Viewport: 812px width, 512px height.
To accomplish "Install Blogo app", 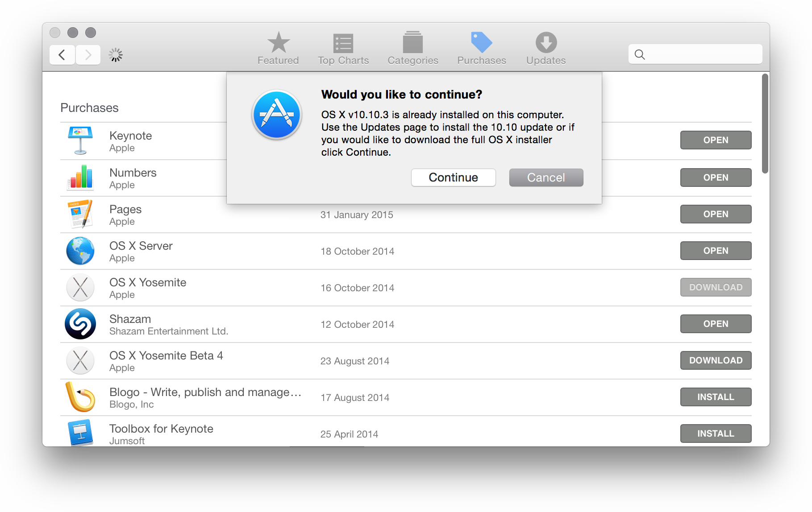I will coord(716,397).
